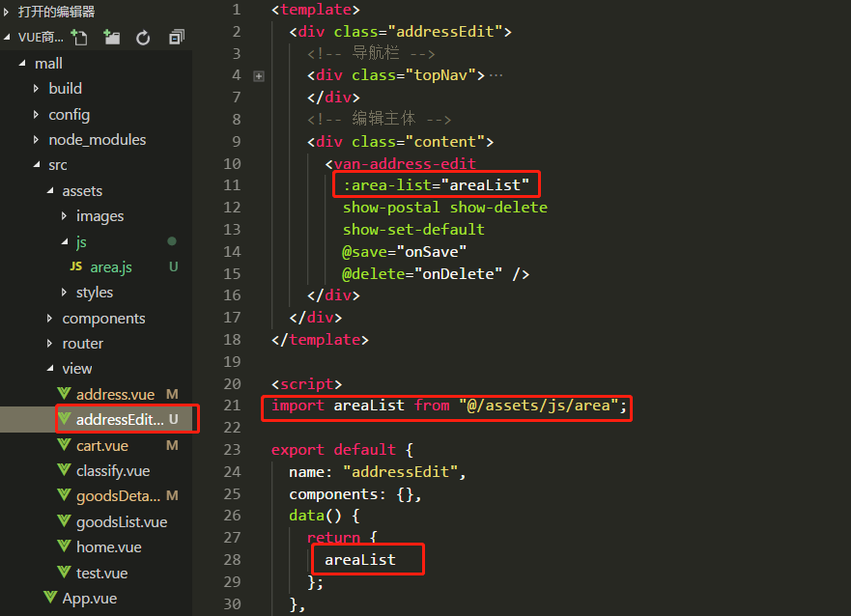Collapse the mall folder

(22, 63)
